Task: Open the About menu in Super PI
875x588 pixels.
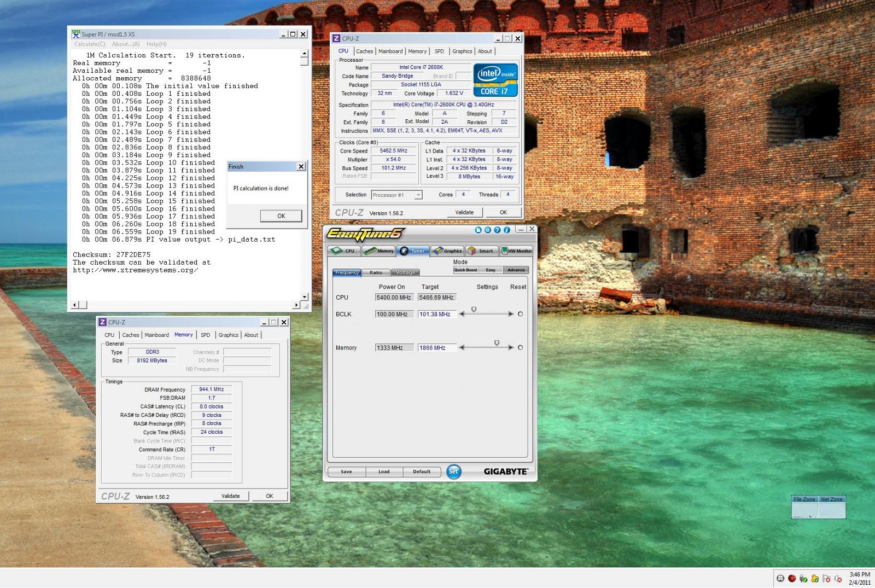Action: click(x=126, y=44)
